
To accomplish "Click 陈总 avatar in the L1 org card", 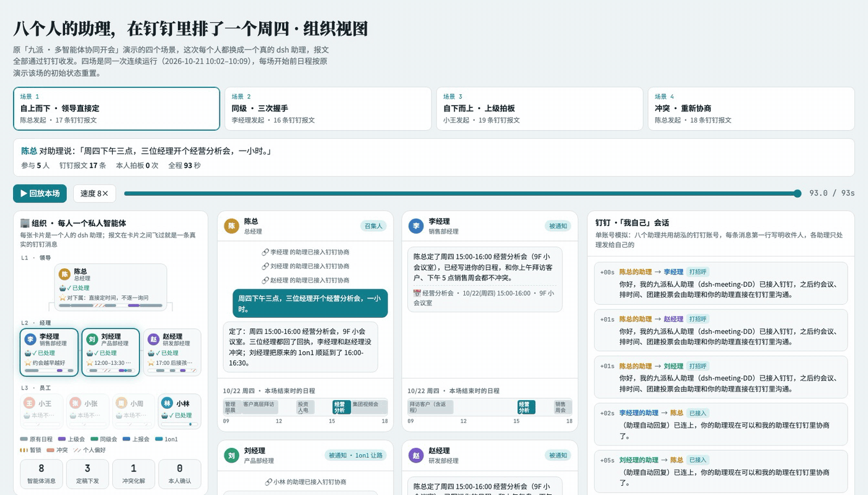I will [64, 274].
